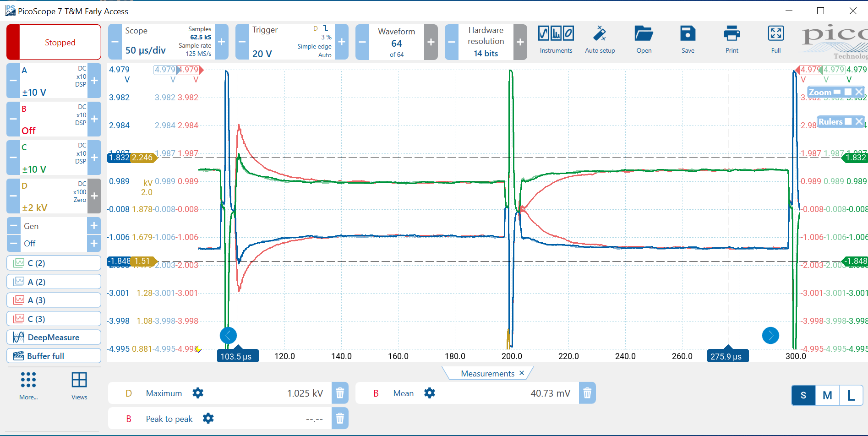The image size is (868, 436).
Task: Open DeepMeasure tool
Action: [x=54, y=338]
